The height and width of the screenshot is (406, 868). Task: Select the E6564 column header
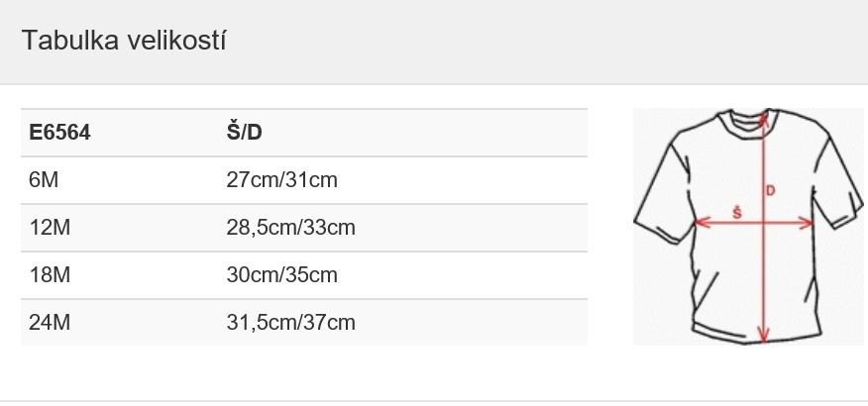pos(59,133)
